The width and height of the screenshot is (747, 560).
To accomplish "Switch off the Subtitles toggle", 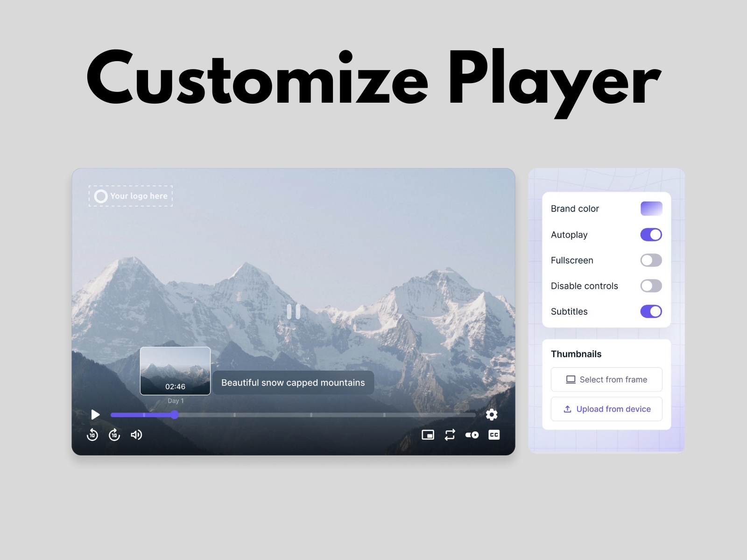I will click(x=651, y=311).
